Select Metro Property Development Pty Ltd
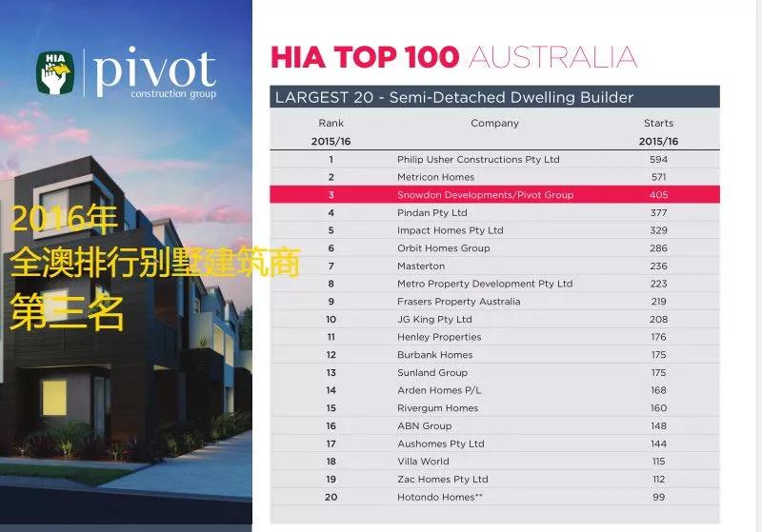This screenshot has height=532, width=762. tap(485, 284)
